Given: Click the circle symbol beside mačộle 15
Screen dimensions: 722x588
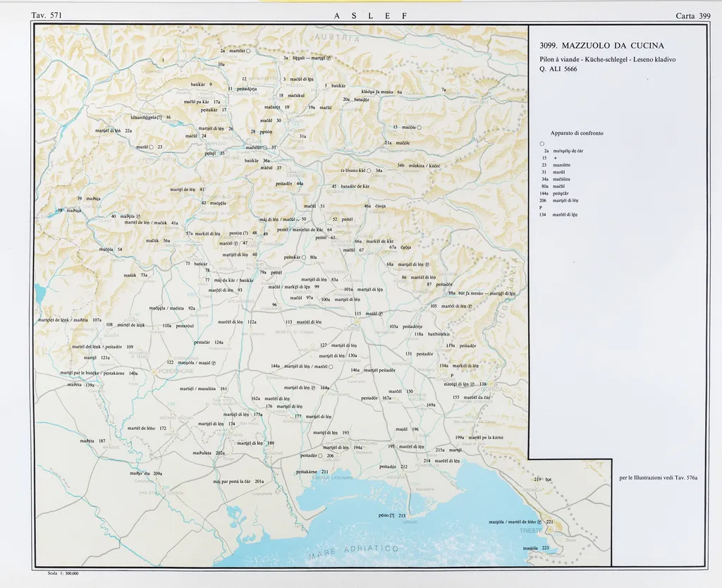Looking at the screenshot, I should [x=419, y=127].
